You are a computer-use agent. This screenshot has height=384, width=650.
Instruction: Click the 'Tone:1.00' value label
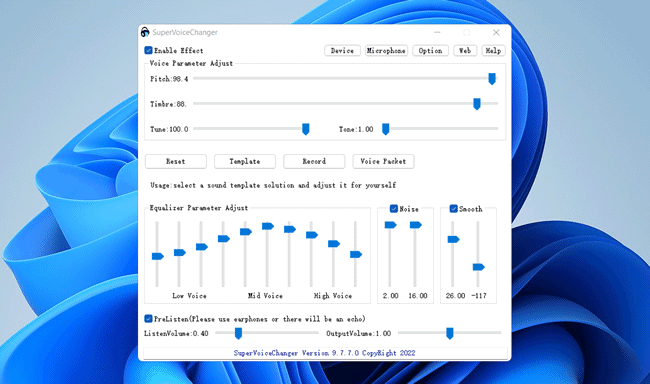(x=356, y=129)
